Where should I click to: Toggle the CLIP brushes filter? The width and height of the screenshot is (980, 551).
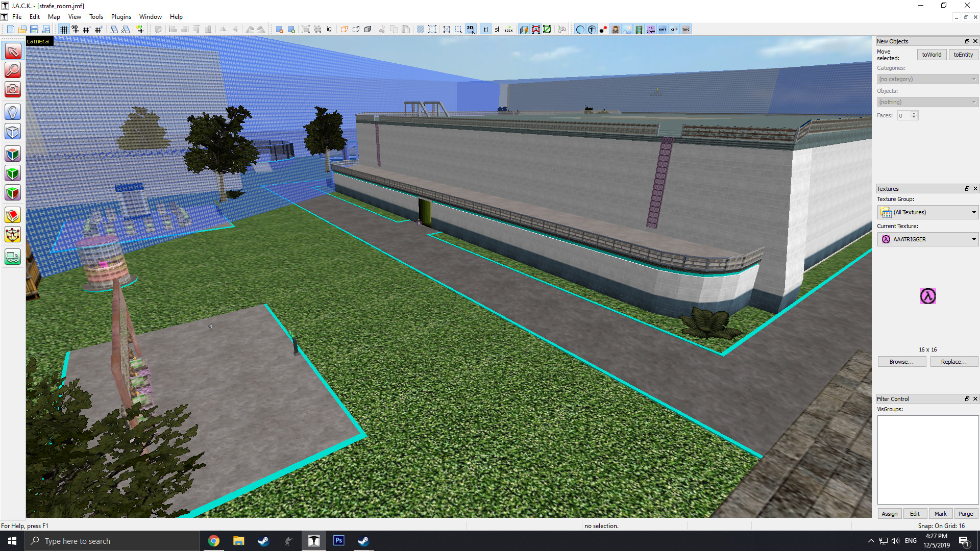(674, 29)
